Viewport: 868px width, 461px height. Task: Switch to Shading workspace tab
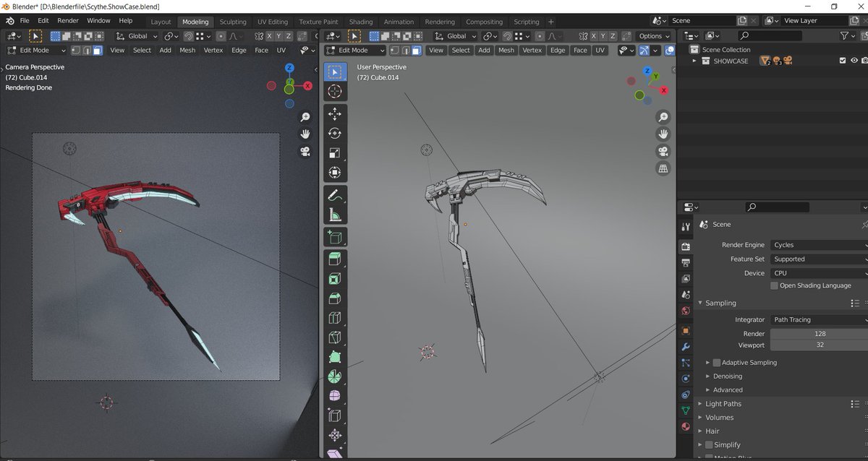(361, 22)
